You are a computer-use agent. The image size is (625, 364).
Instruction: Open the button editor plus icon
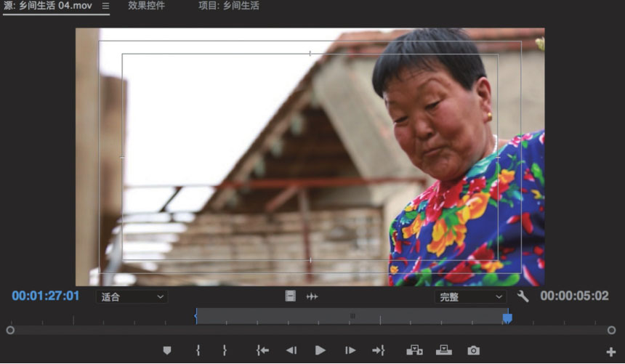coord(610,352)
